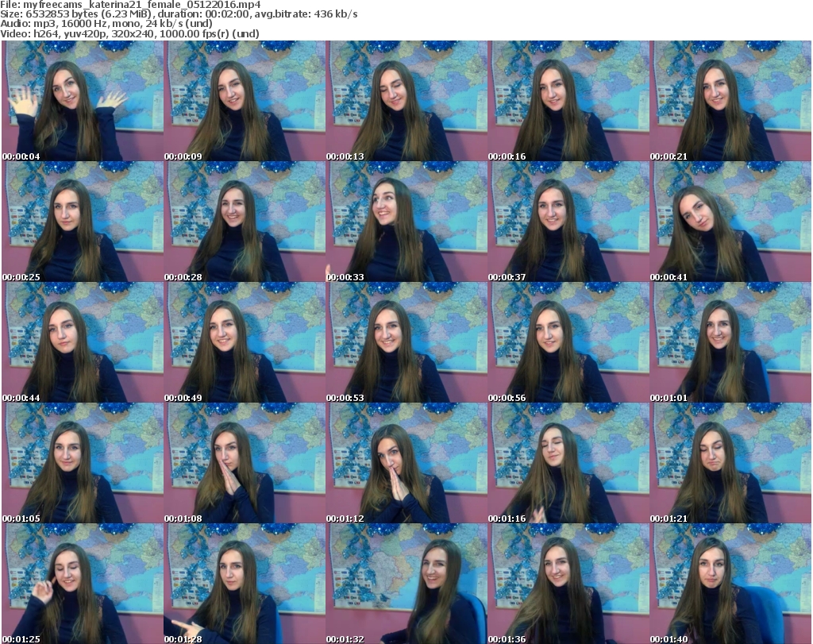Choose the thumbnail stamped 00:01:16
The width and height of the screenshot is (813, 644).
(x=568, y=463)
